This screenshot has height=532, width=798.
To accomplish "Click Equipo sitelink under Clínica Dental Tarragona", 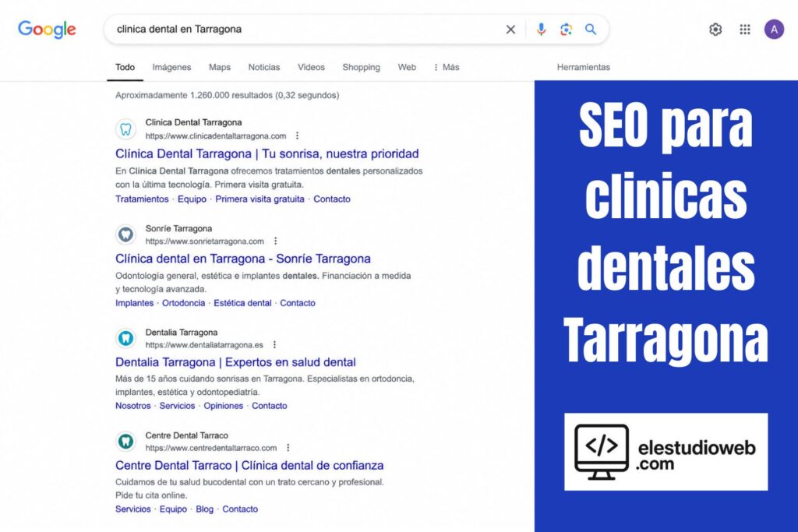I will (x=192, y=199).
